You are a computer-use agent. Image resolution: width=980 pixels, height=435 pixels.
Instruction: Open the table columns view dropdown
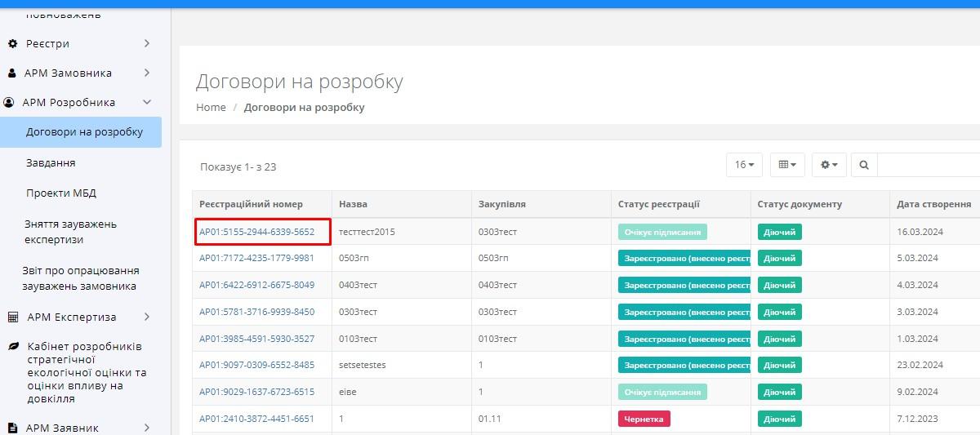coord(787,165)
